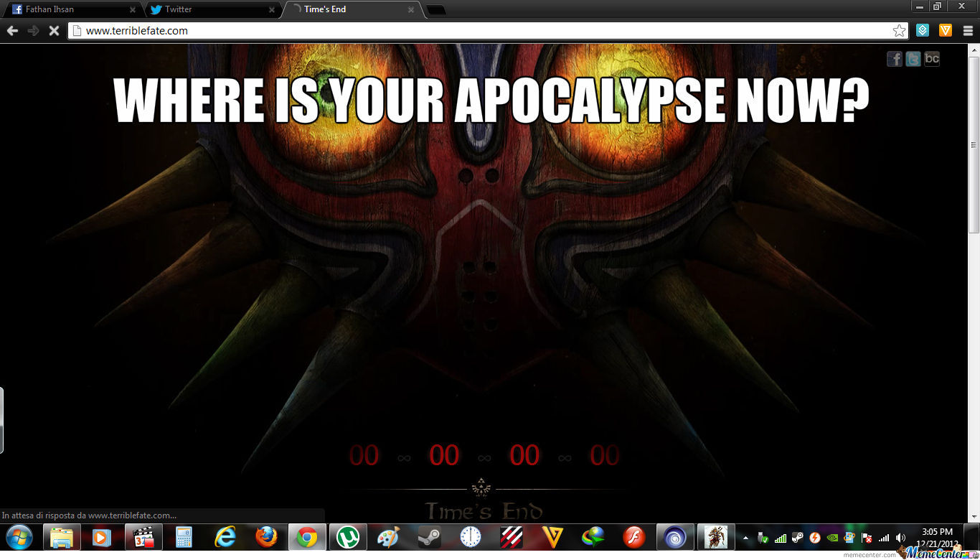Viewport: 980px width, 560px height.
Task: Open the clock app in the taskbar
Action: click(471, 537)
